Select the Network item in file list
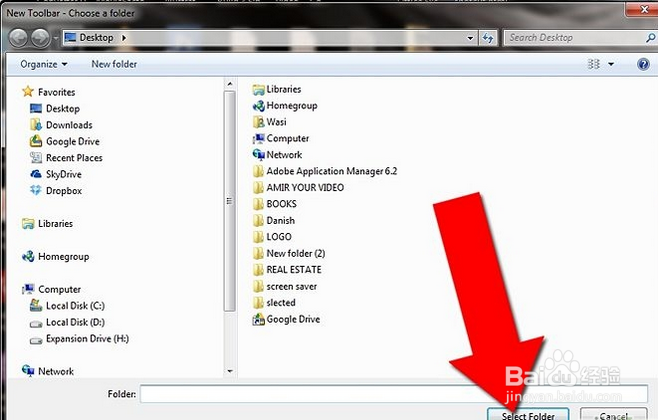Image resolution: width=658 pixels, height=420 pixels. pos(277,155)
